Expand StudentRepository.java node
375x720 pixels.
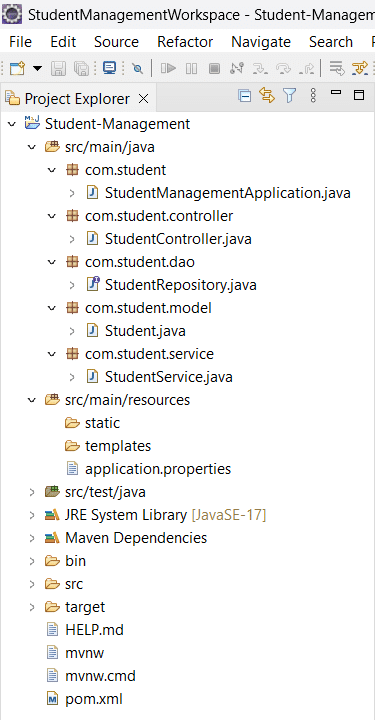point(72,285)
